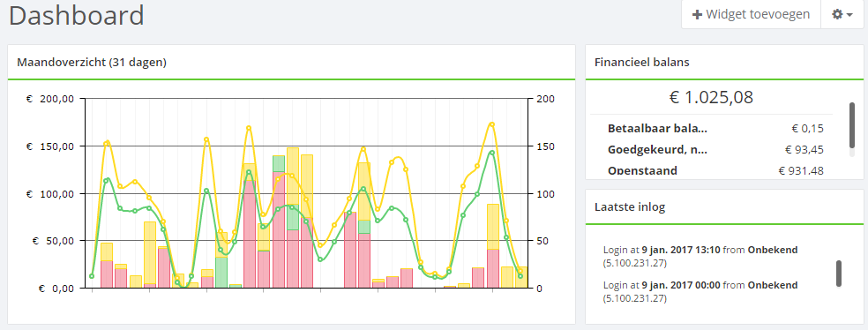Click the Widget toevoegen button
This screenshot has width=868, height=330.
tap(751, 15)
